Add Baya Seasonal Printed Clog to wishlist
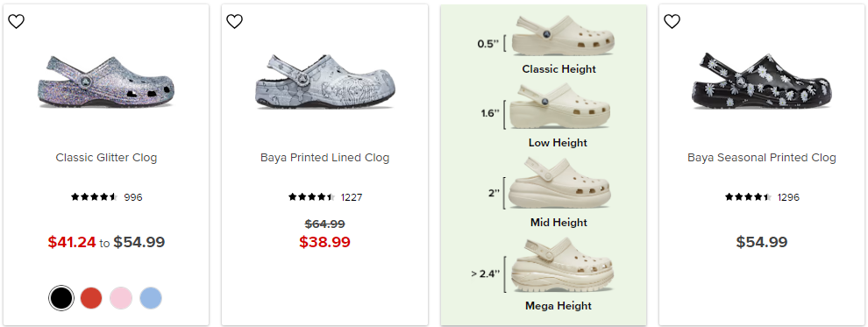The height and width of the screenshot is (327, 868). pos(672,22)
